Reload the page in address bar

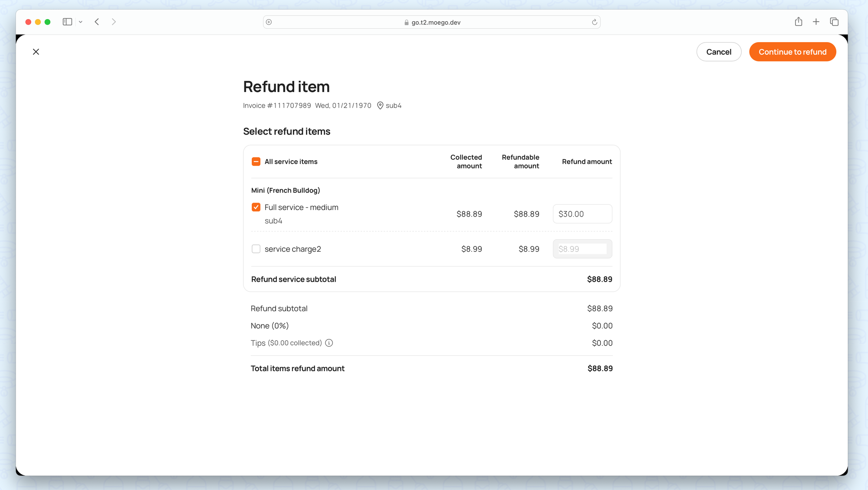(595, 22)
